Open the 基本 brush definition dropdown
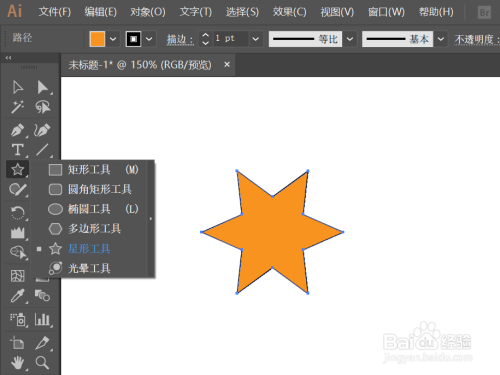 pos(441,39)
